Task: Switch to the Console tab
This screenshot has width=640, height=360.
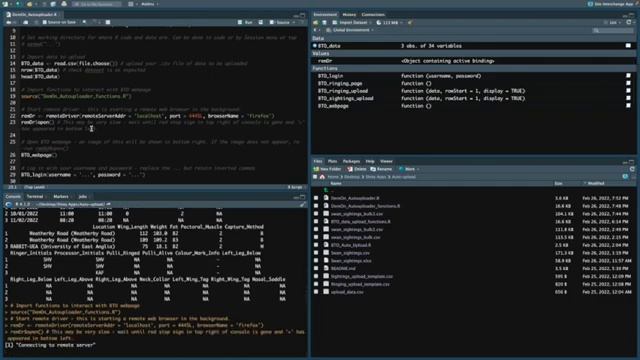Action: [x=13, y=197]
